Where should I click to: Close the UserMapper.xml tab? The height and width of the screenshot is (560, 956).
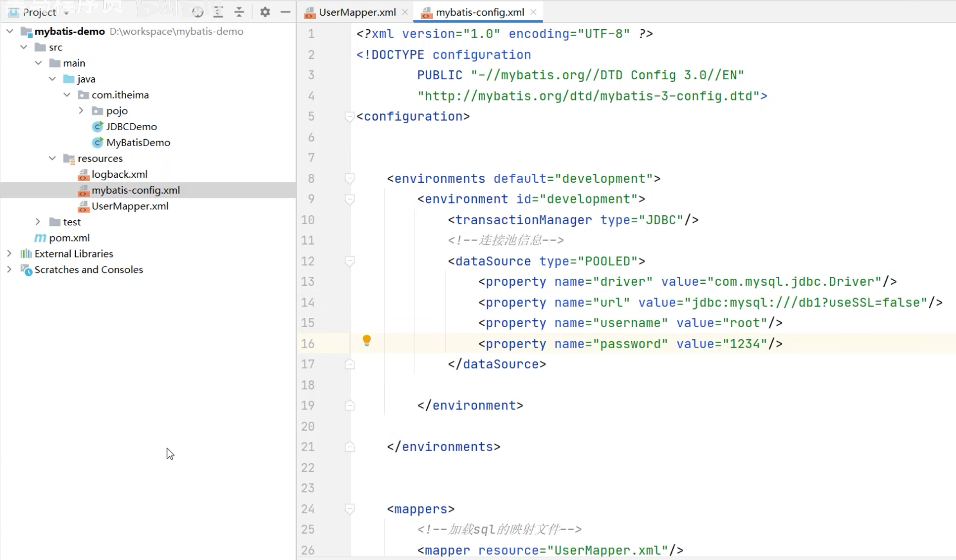[405, 12]
